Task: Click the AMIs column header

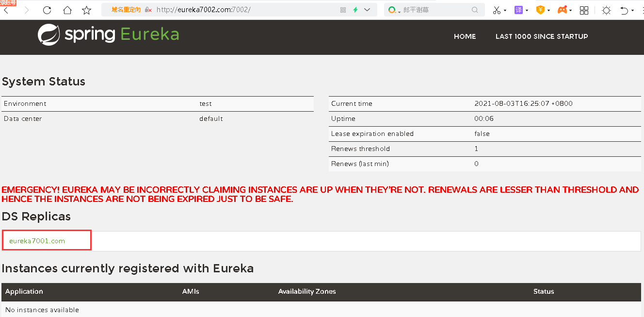Action: pos(191,291)
